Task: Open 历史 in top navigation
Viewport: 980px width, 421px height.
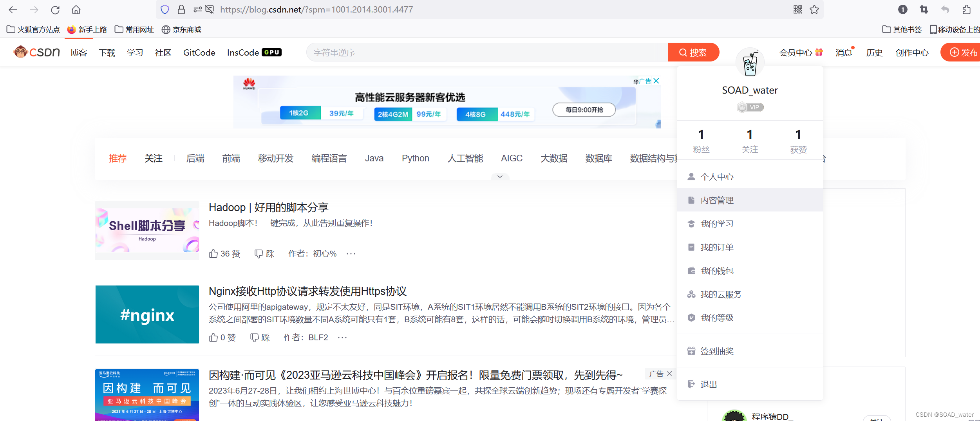Action: [x=875, y=52]
